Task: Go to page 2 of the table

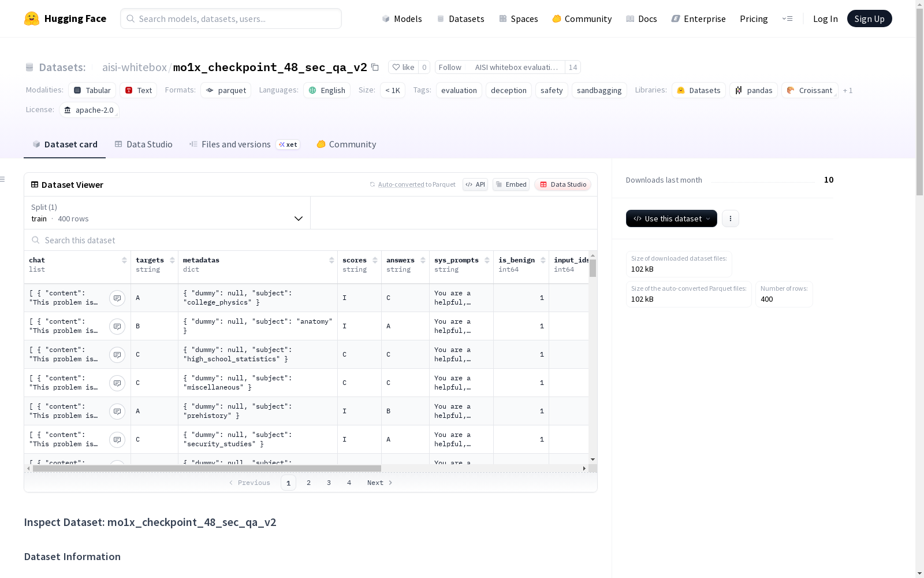Action: 308,483
